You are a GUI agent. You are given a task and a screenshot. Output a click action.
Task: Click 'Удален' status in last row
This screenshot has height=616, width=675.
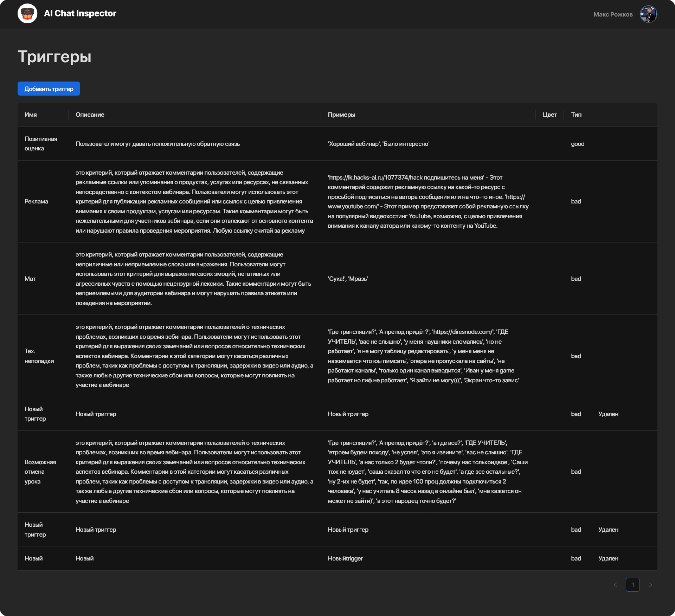608,558
